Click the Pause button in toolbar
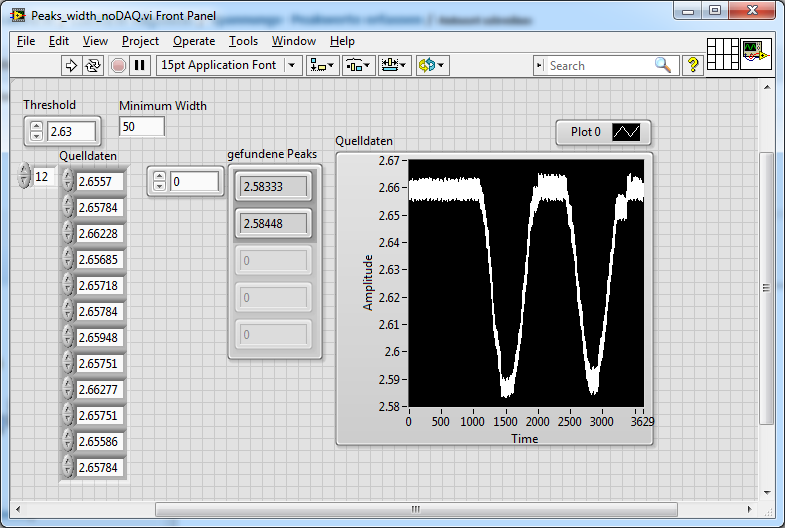The height and width of the screenshot is (528, 785). coord(140,65)
